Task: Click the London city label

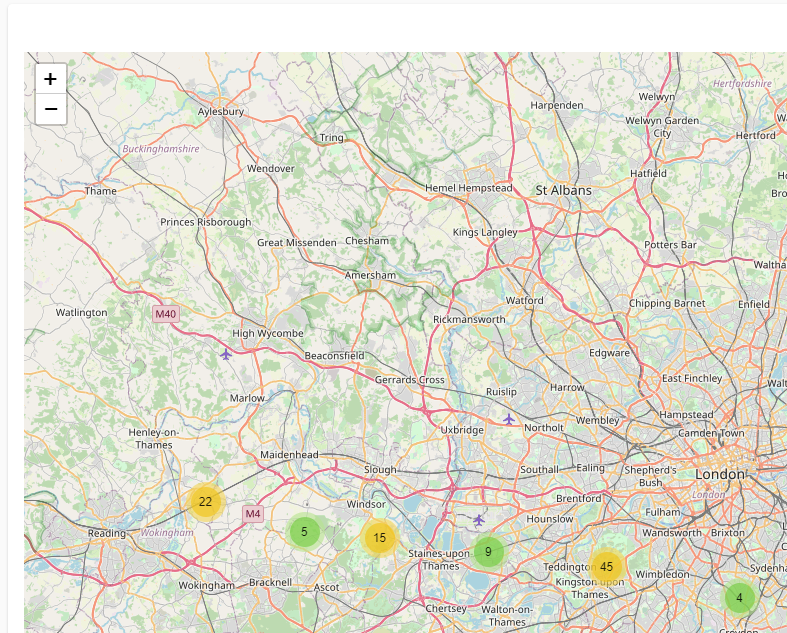Action: pos(720,474)
